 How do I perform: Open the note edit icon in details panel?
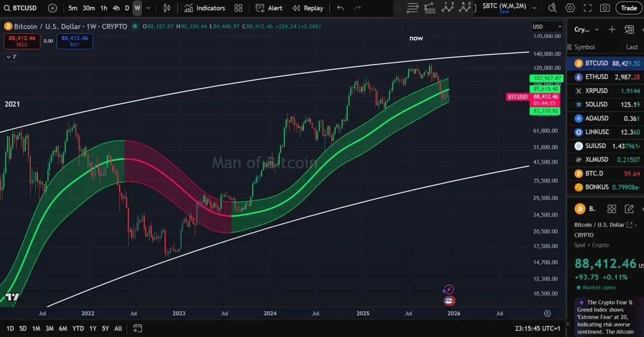click(x=629, y=209)
